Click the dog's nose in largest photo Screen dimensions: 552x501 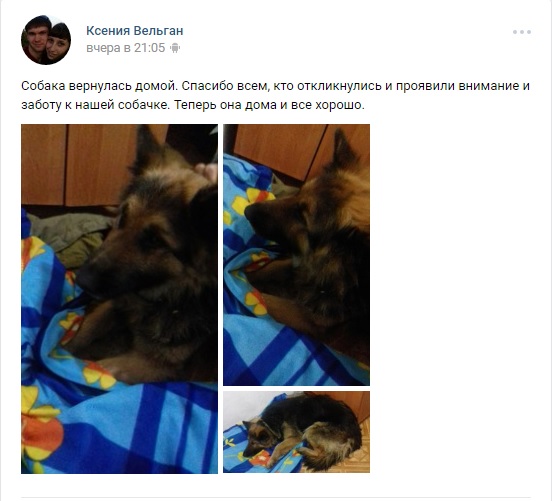(87, 276)
